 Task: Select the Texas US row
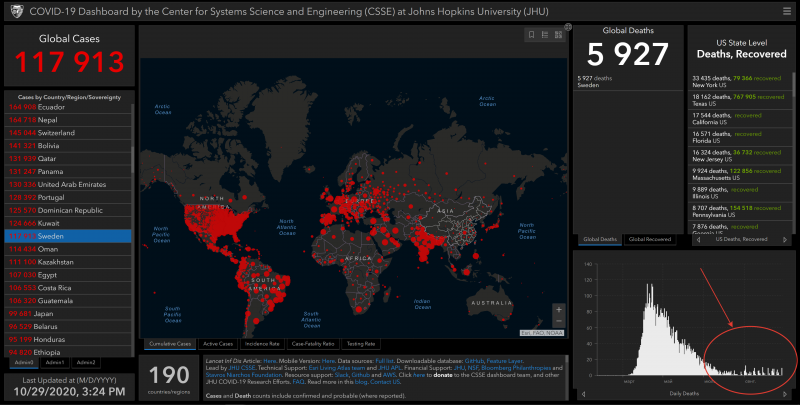739,100
